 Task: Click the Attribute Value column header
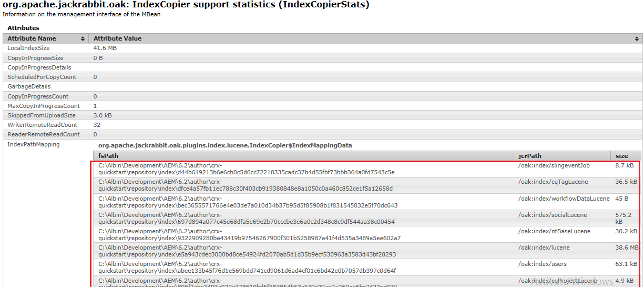[365, 38]
